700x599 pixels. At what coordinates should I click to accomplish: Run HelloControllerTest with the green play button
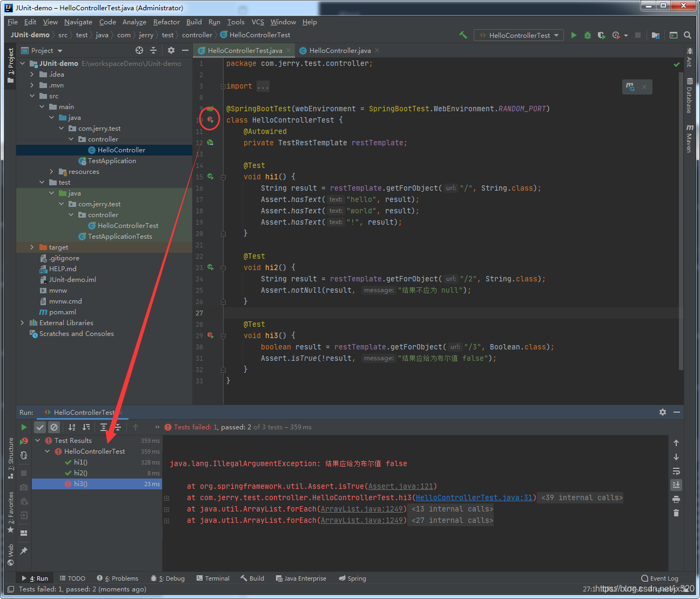tap(574, 35)
